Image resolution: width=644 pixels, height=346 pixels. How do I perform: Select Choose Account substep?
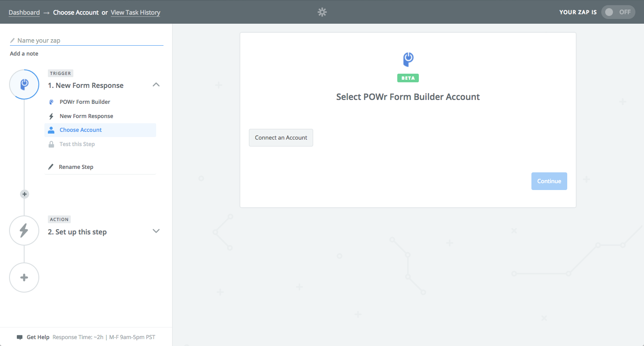100,130
